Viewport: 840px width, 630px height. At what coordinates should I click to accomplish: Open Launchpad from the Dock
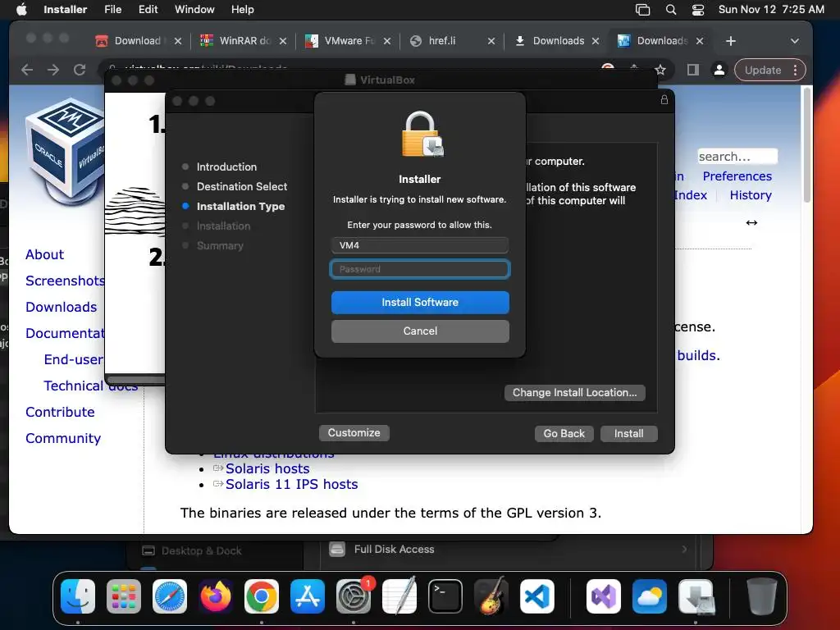[124, 596]
